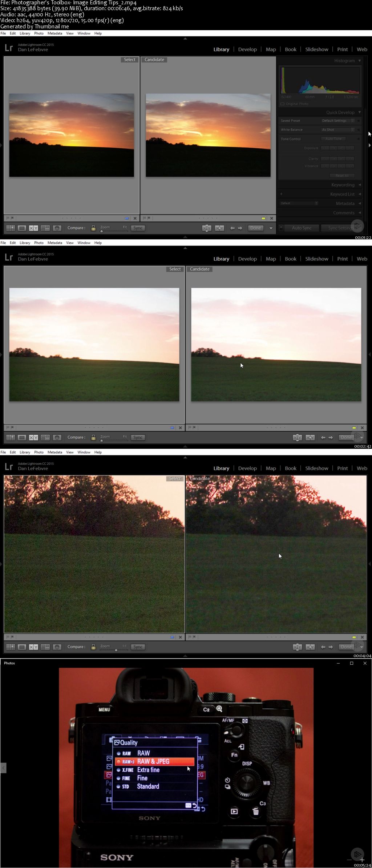The width and height of the screenshot is (372, 868).
Task: Expand the Comments panel
Action: tap(360, 213)
